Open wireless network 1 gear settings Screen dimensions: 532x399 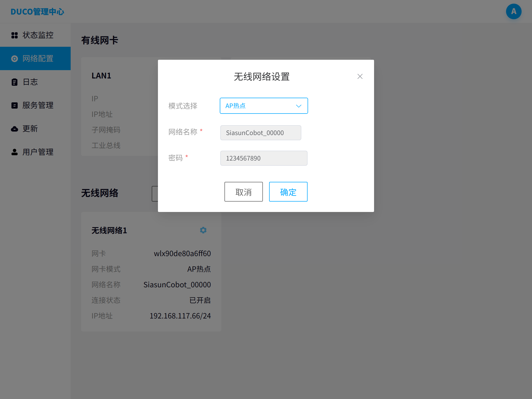pos(203,230)
